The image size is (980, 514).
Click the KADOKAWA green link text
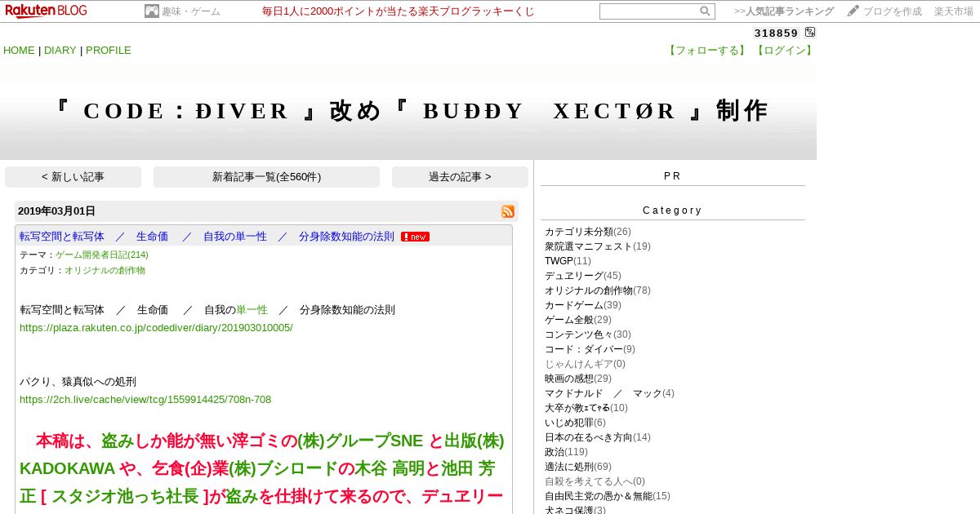(x=67, y=469)
